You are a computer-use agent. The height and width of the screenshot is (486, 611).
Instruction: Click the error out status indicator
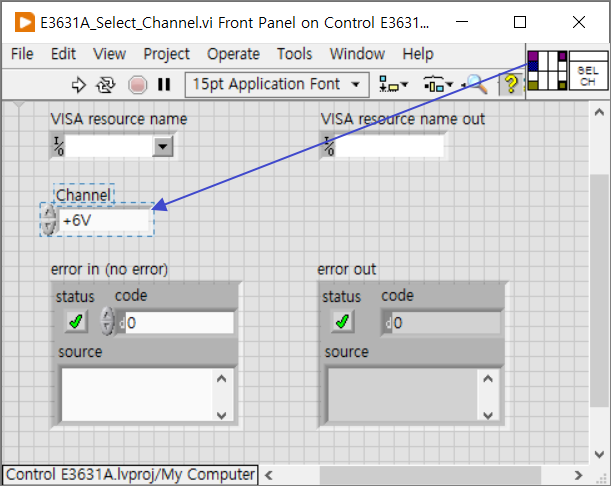[342, 322]
